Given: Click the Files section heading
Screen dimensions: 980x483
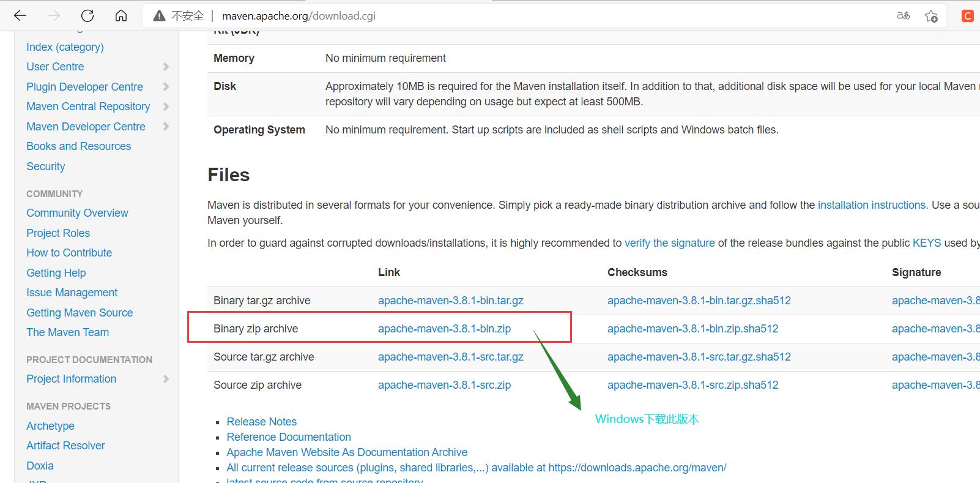Looking at the screenshot, I should coord(229,175).
